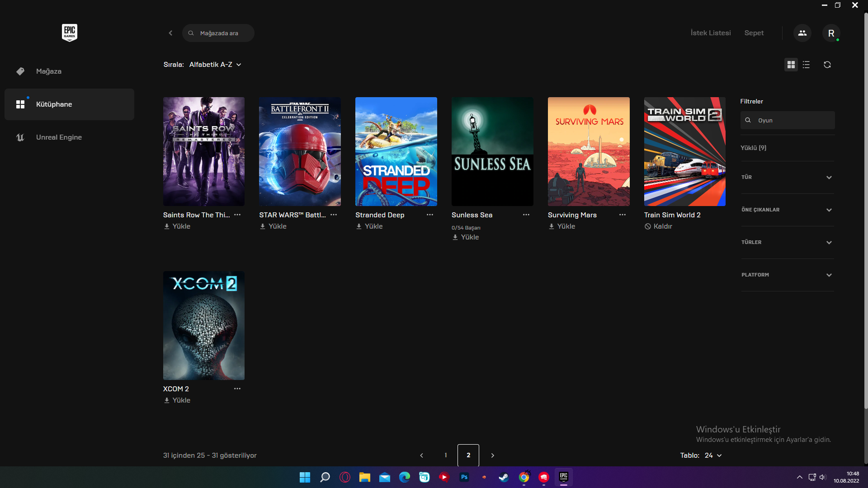Show hidden tray icons chevron
The height and width of the screenshot is (488, 868).
pyautogui.click(x=799, y=477)
